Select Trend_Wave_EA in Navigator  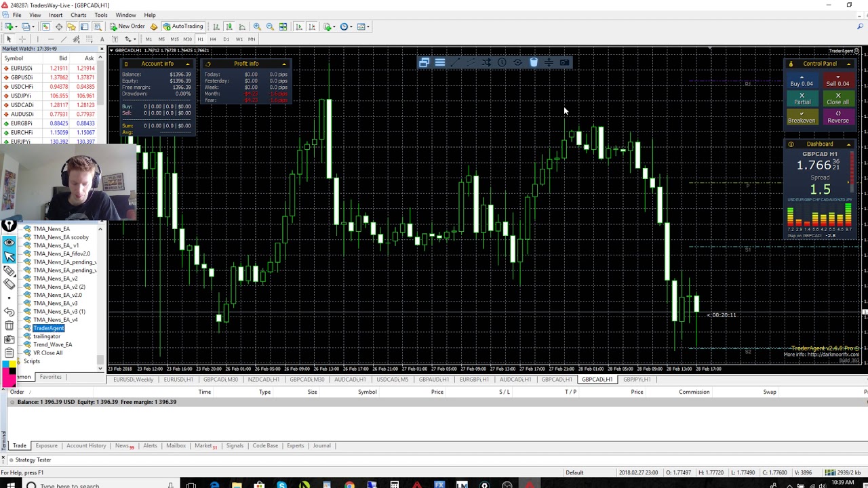(x=52, y=344)
